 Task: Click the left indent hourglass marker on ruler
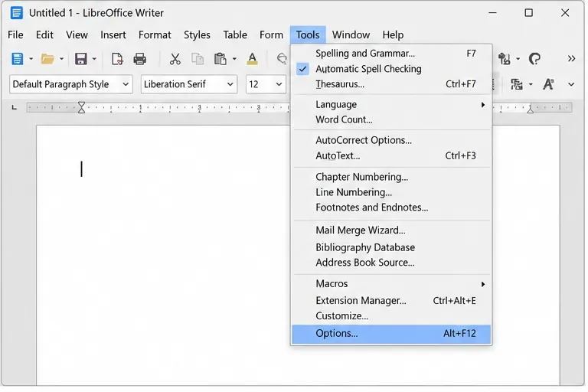click(x=81, y=108)
